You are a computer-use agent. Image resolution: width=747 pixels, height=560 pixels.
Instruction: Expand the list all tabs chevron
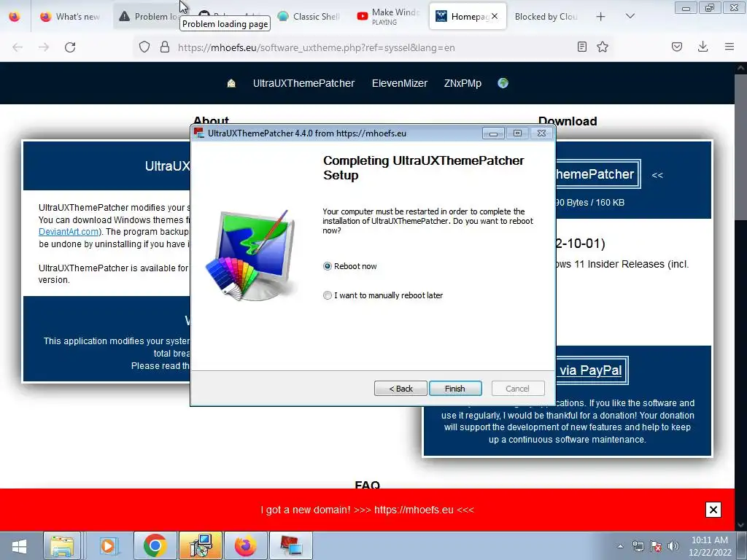630,16
